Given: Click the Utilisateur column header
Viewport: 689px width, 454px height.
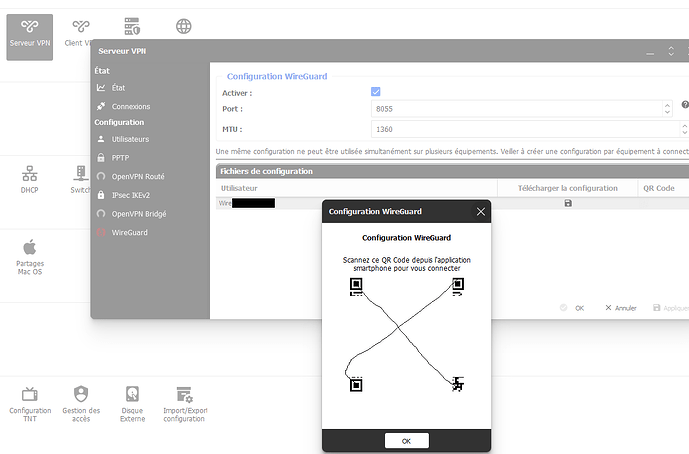Looking at the screenshot, I should [356, 188].
